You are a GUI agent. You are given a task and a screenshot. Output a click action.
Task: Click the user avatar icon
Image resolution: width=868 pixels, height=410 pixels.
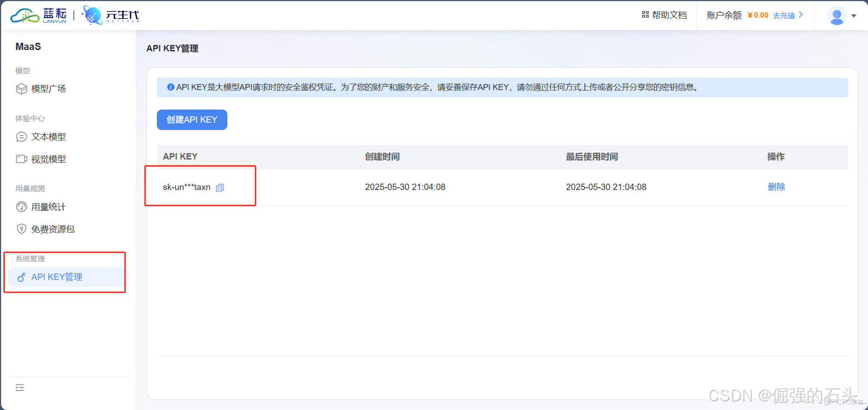[837, 15]
